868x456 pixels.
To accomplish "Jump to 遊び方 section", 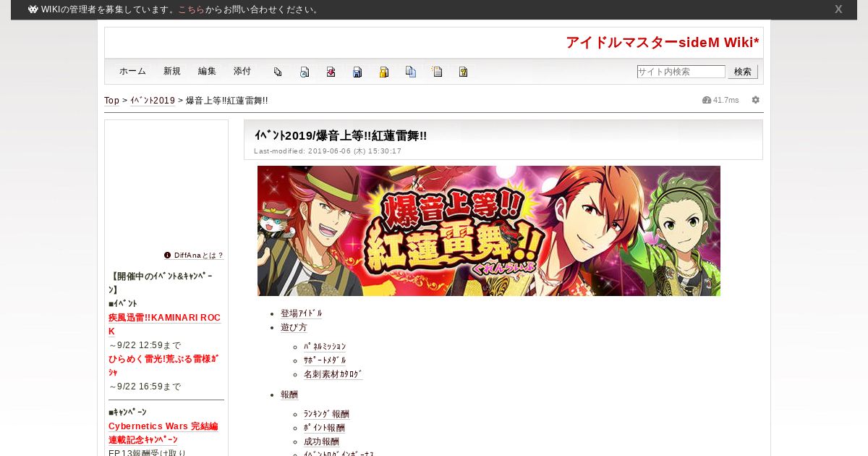I will (294, 327).
